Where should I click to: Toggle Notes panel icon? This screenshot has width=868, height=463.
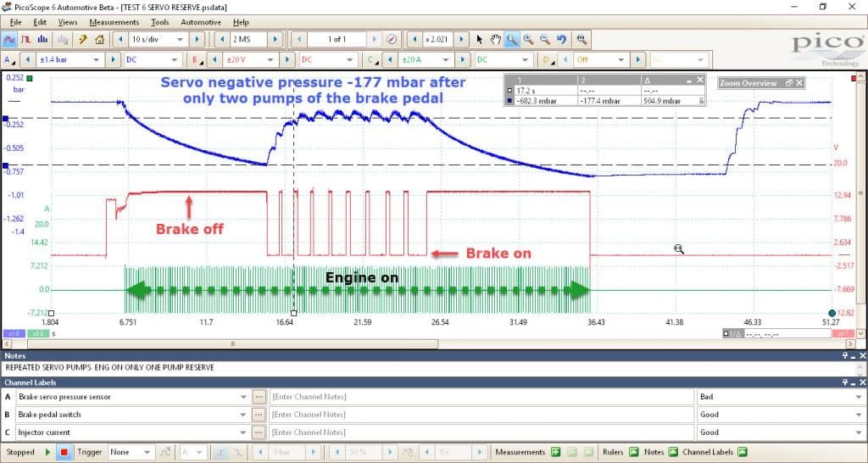click(x=672, y=452)
